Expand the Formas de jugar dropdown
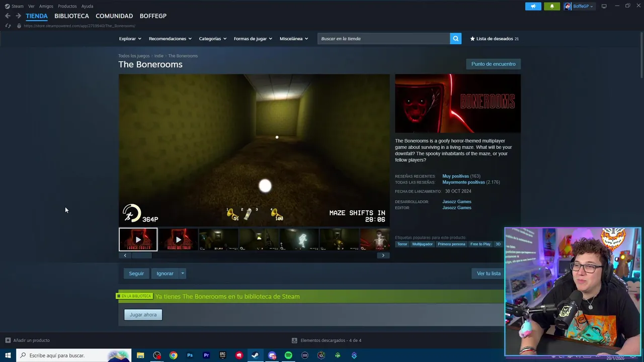The image size is (644, 362). tap(253, 39)
